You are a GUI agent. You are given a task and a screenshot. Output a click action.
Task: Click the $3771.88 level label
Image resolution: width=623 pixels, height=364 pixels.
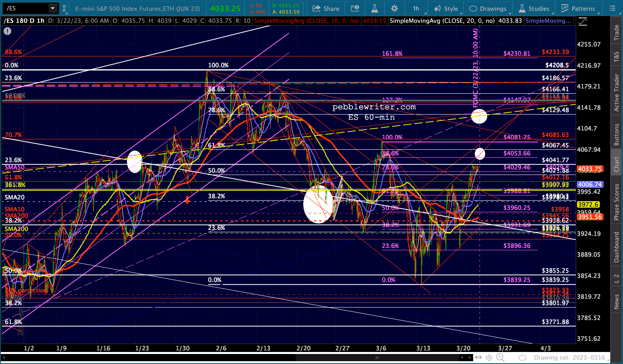coord(555,322)
